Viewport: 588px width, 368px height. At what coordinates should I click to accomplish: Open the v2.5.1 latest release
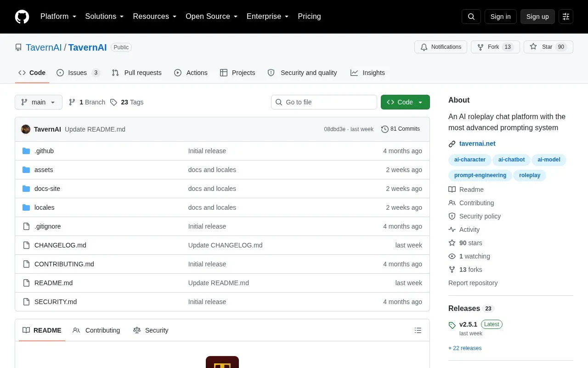click(x=468, y=324)
